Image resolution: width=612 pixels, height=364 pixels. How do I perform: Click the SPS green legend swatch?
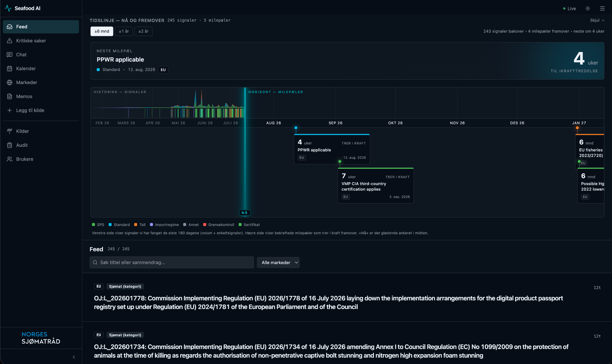tap(93, 225)
